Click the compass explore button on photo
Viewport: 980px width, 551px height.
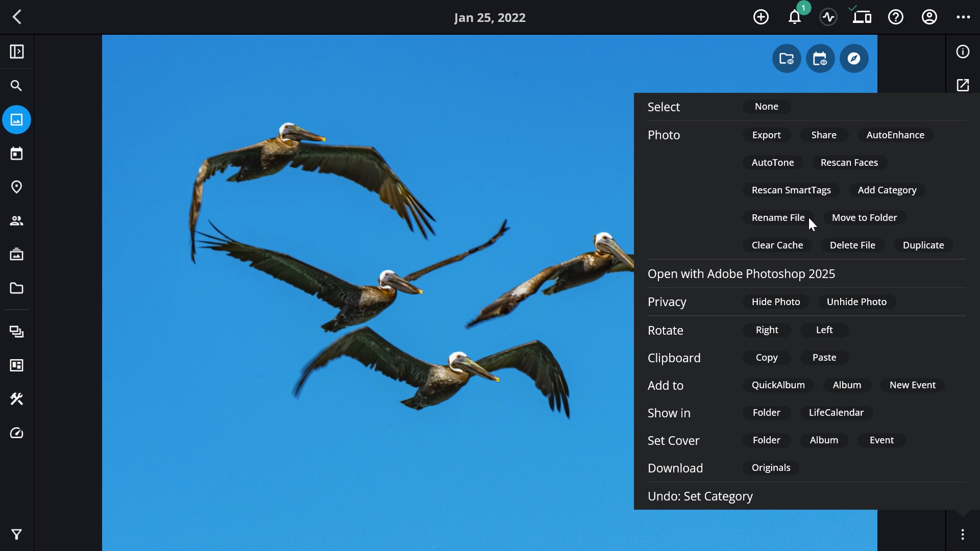(x=854, y=59)
